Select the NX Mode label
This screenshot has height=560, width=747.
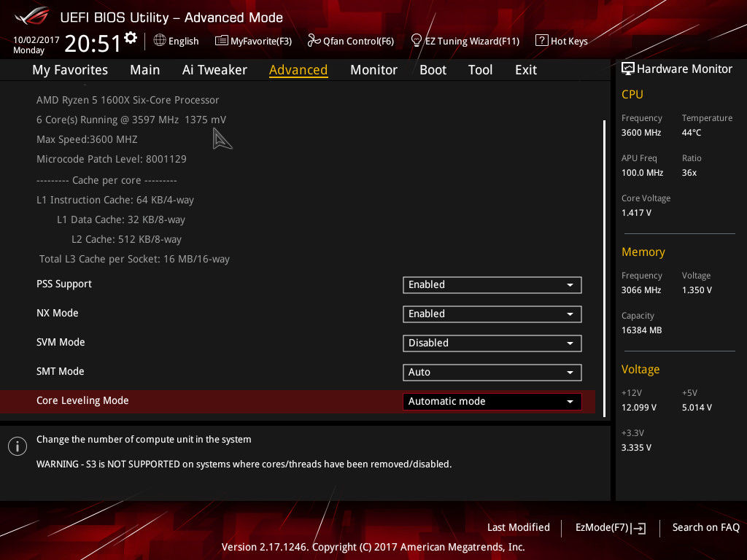[57, 314]
